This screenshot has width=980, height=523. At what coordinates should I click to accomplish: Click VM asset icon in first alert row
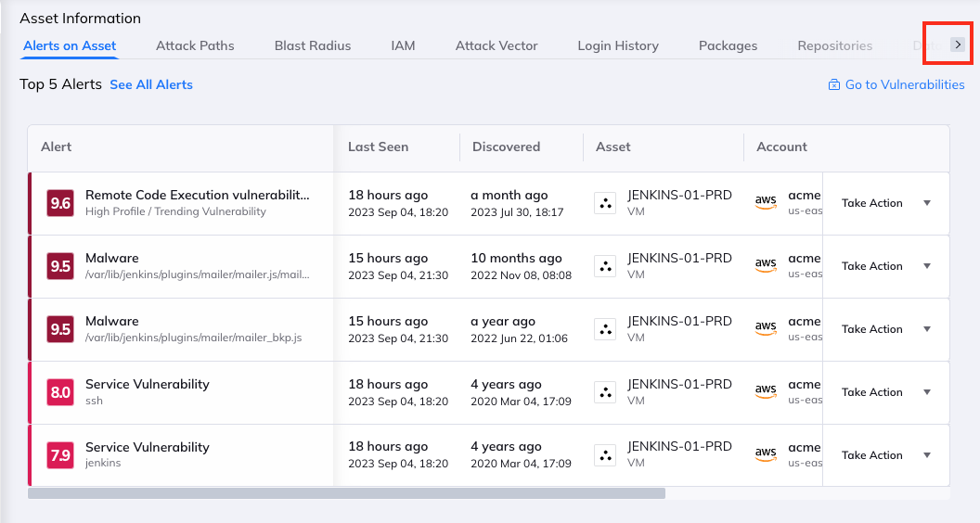[605, 203]
